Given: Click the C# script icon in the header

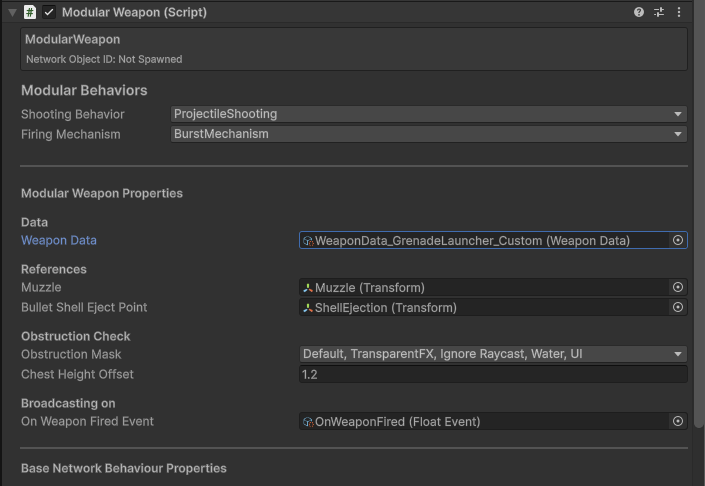Looking at the screenshot, I should pos(30,12).
